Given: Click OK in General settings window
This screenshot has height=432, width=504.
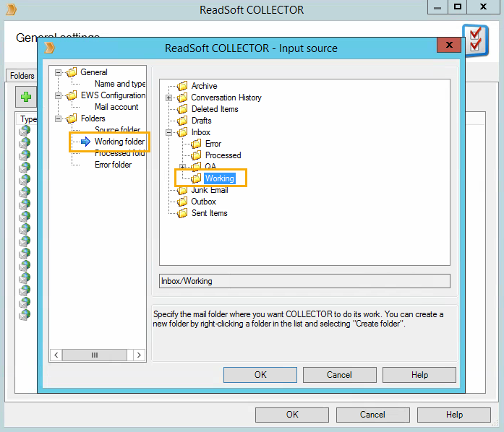Looking at the screenshot, I should pos(292,415).
